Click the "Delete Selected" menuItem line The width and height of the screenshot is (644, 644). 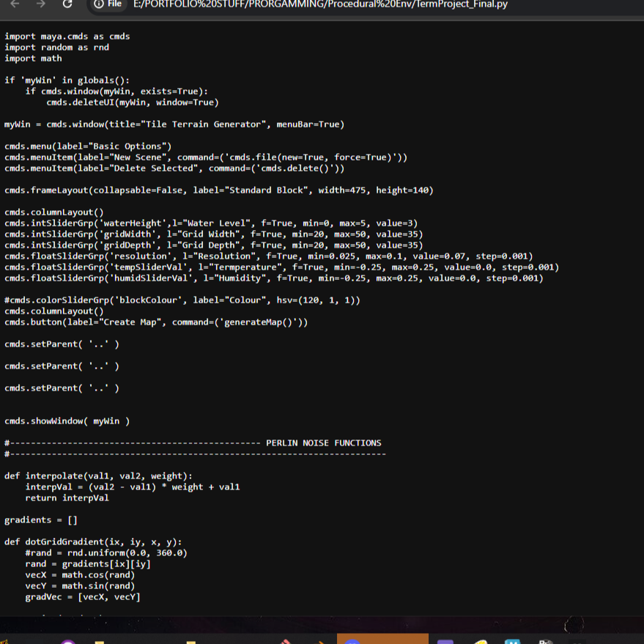click(174, 168)
